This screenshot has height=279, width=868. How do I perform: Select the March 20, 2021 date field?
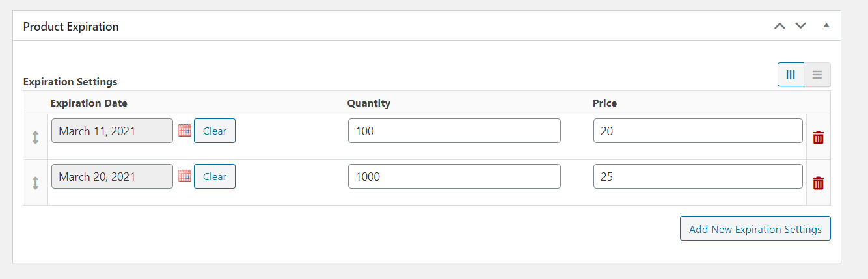(112, 176)
